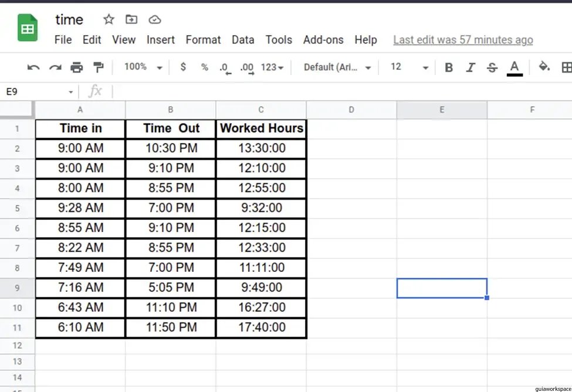Open more number formats 123 dropdown
The height and width of the screenshot is (392, 572).
pyautogui.click(x=272, y=67)
